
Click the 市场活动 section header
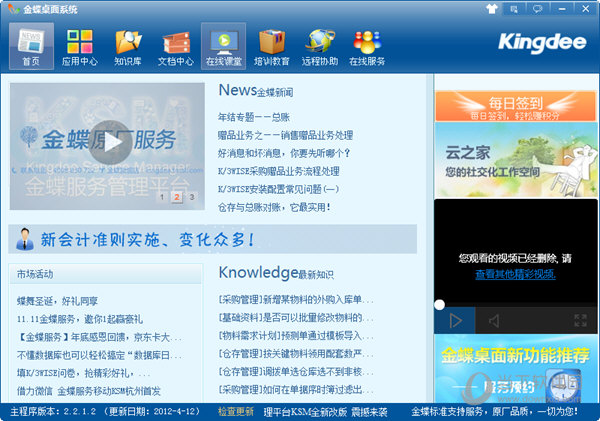click(106, 274)
